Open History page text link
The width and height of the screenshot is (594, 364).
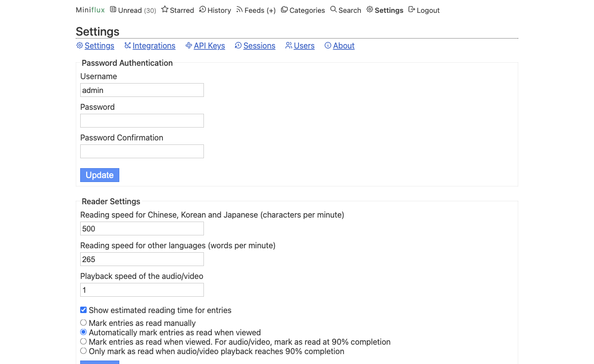point(219,10)
